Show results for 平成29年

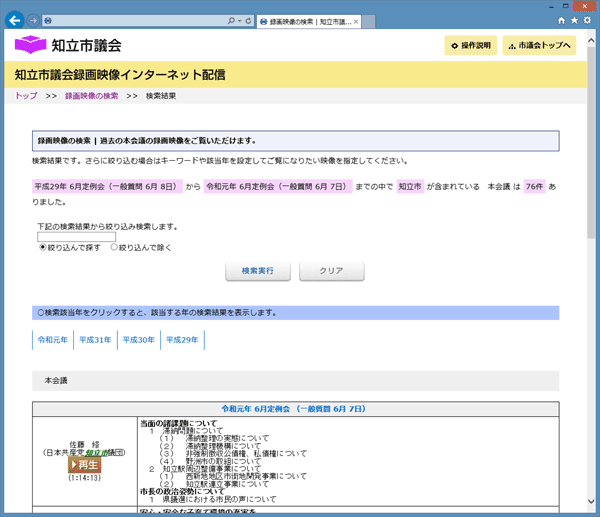182,340
